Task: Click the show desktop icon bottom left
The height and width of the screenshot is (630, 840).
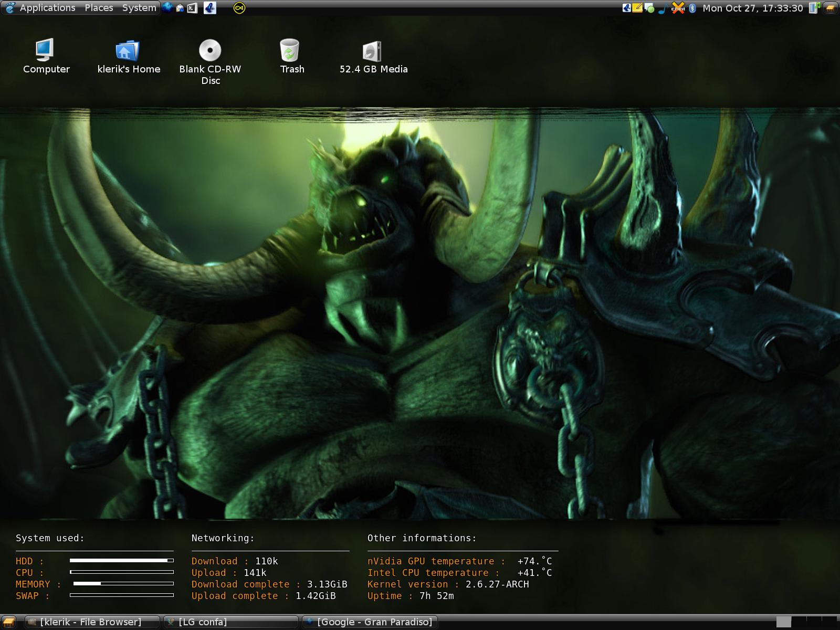Action: coord(9,622)
